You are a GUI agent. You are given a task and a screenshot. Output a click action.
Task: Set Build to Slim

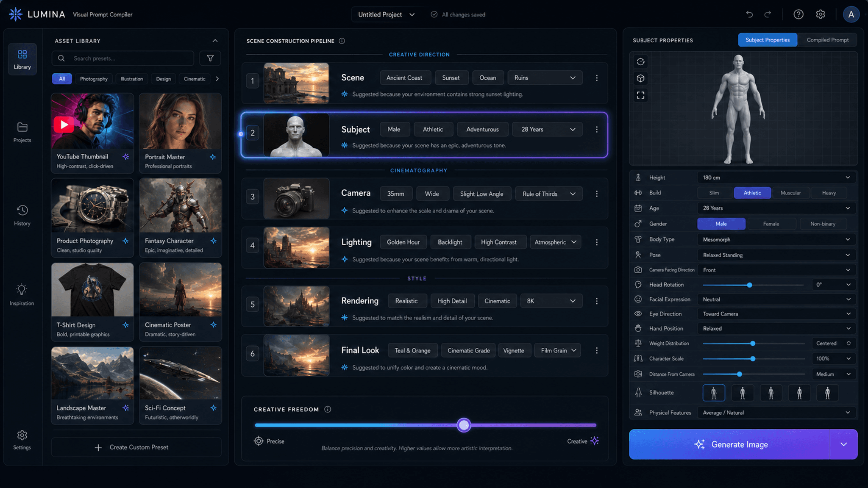click(x=714, y=193)
